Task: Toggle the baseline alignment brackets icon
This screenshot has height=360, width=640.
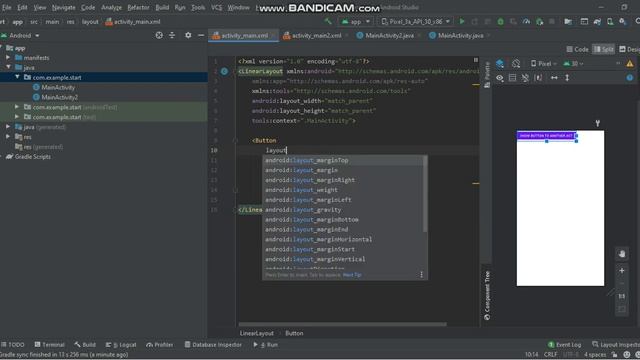Action: [538, 78]
